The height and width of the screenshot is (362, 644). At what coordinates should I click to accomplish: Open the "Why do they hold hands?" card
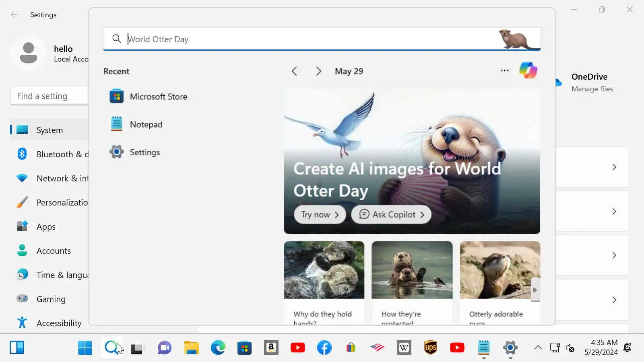324,283
